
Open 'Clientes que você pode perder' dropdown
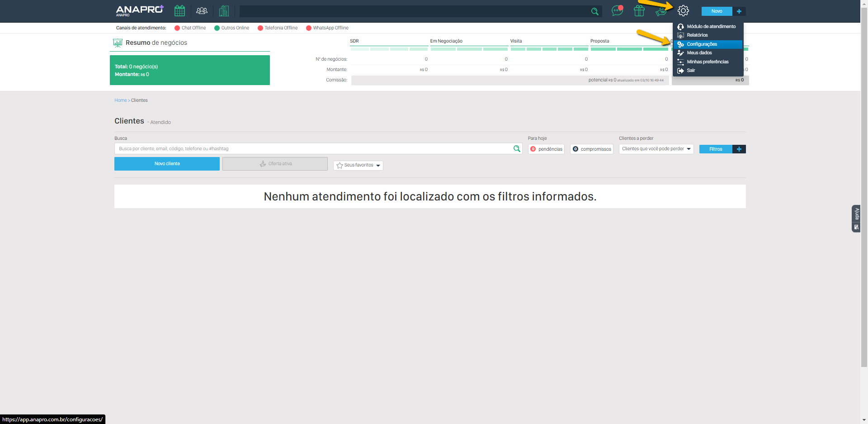pos(656,149)
